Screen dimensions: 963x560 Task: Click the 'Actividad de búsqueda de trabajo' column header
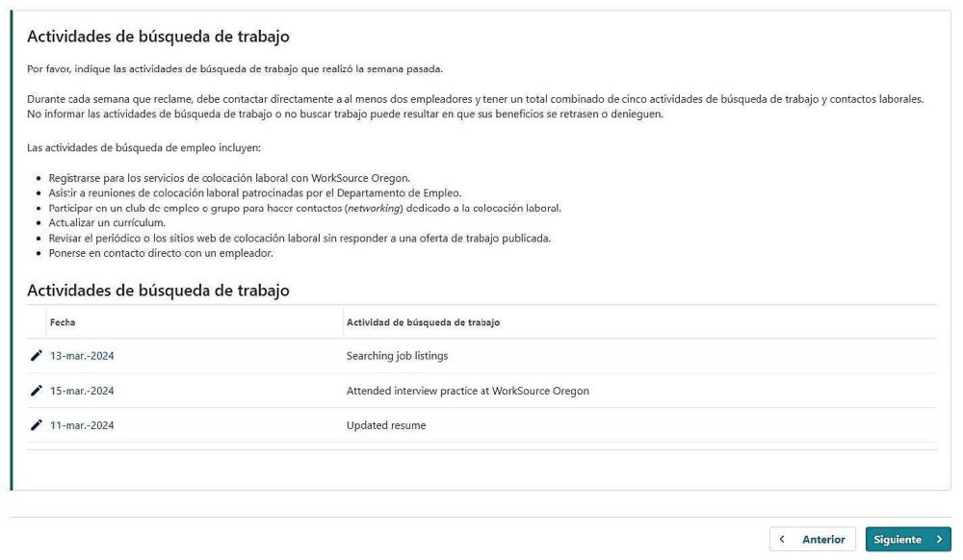point(423,322)
